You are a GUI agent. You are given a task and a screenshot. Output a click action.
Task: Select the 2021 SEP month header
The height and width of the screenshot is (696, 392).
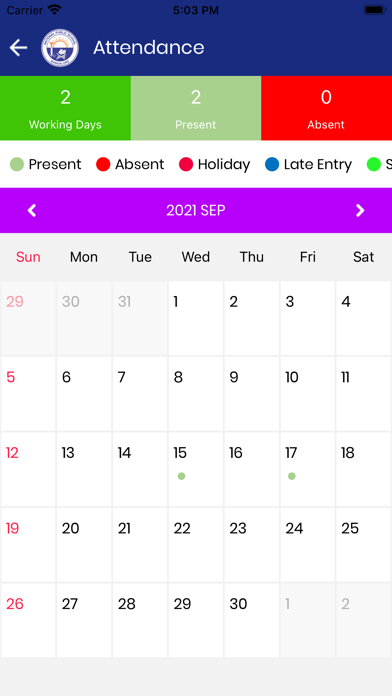(196, 210)
